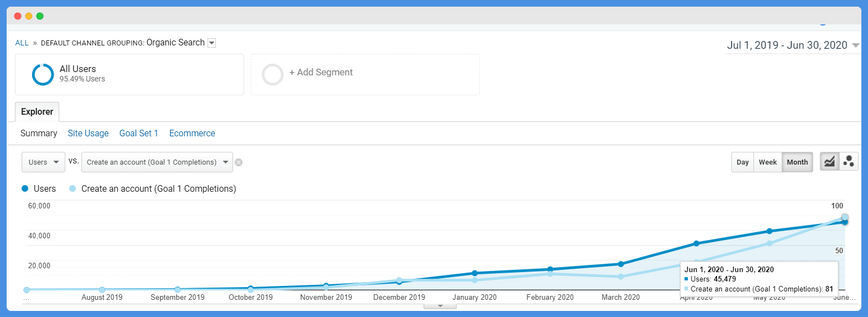The width and height of the screenshot is (868, 317).
Task: Set graph interval to Day
Action: coord(742,162)
